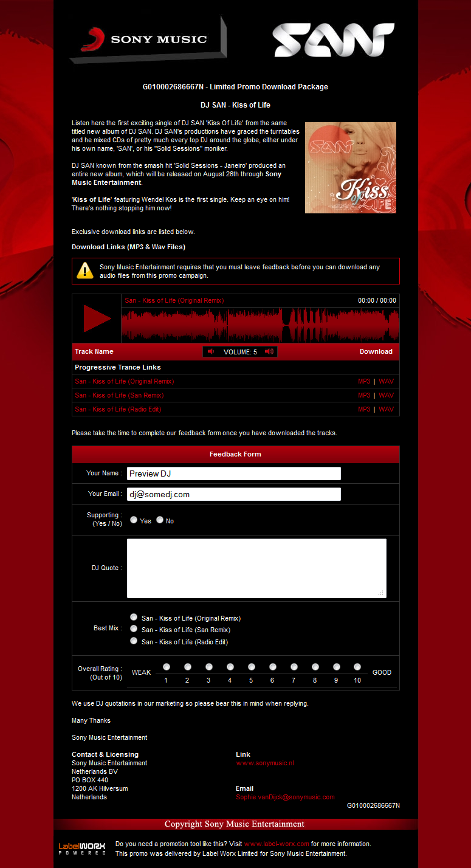Viewport: 471px width, 868px height.
Task: Set overall rating to 6
Action: tap(272, 667)
